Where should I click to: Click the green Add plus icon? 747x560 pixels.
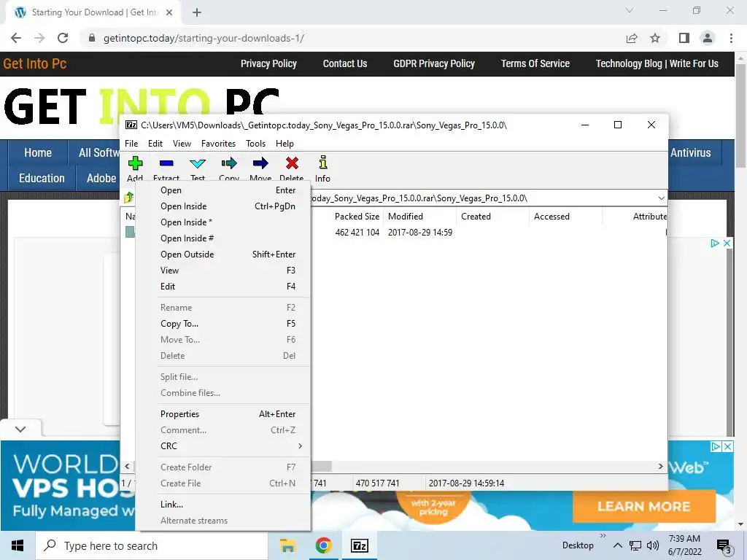[135, 163]
